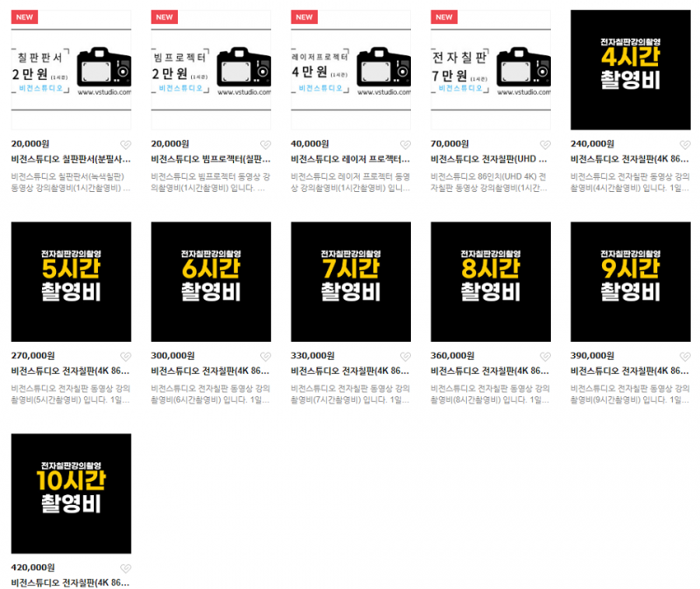Open the 빔프로젝터 2만원 product thumbnail

[211, 70]
